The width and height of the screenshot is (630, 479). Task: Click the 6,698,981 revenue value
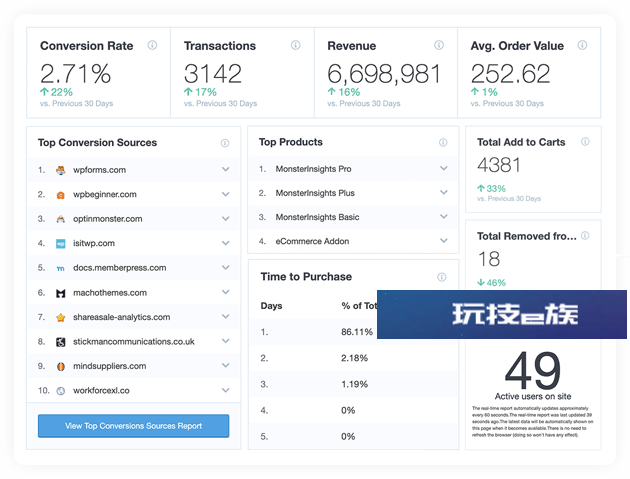[384, 74]
